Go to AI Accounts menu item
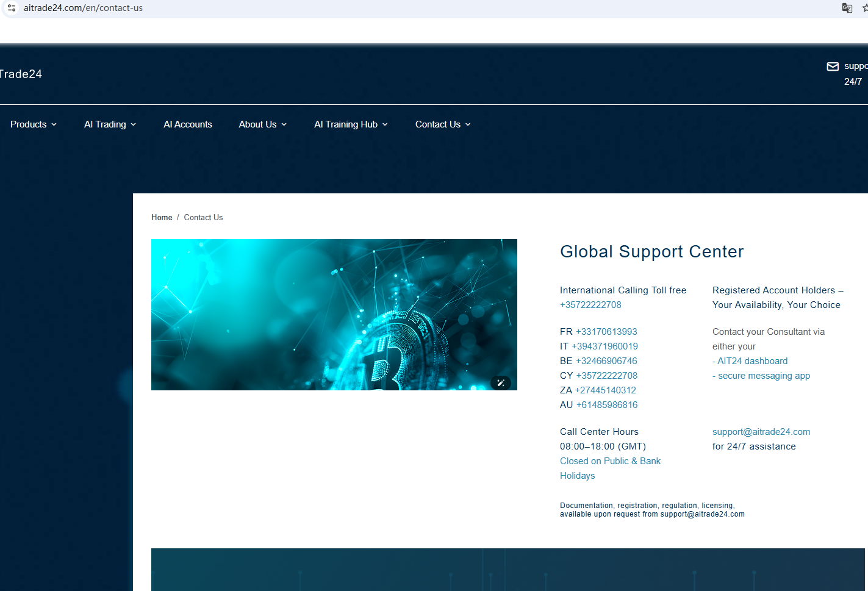This screenshot has width=868, height=591. pos(188,124)
